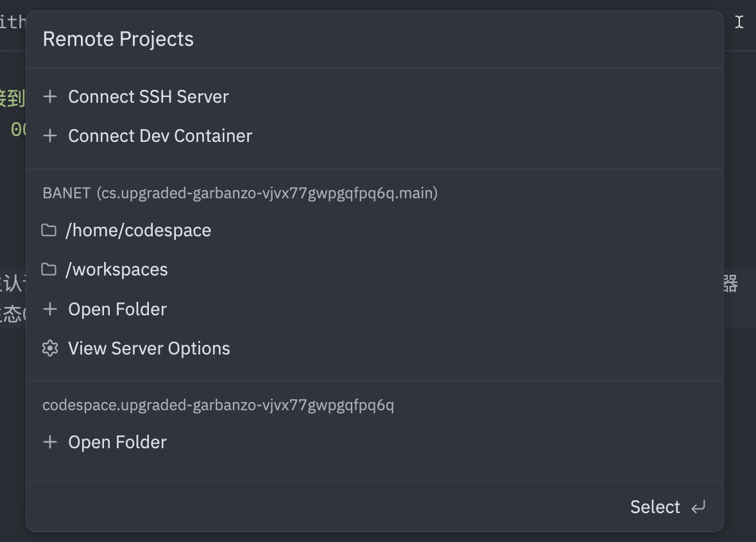Screen dimensions: 756x542
Task: Click the cs.upgraded-garbanzo host name in parentheses
Action: [x=267, y=193]
